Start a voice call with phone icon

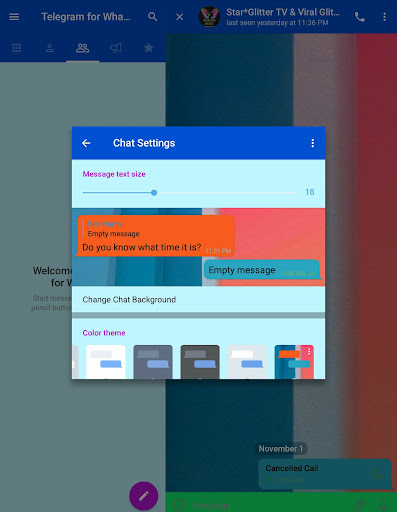coord(360,17)
